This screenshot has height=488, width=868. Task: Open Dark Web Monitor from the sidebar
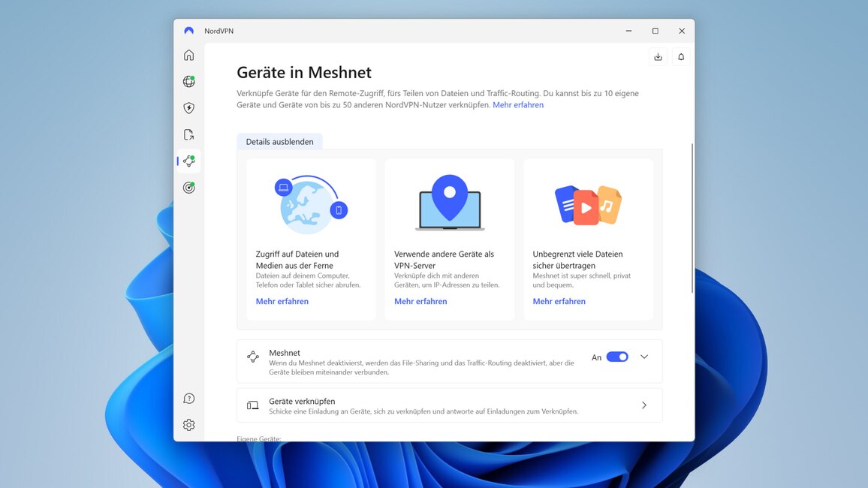pos(188,187)
